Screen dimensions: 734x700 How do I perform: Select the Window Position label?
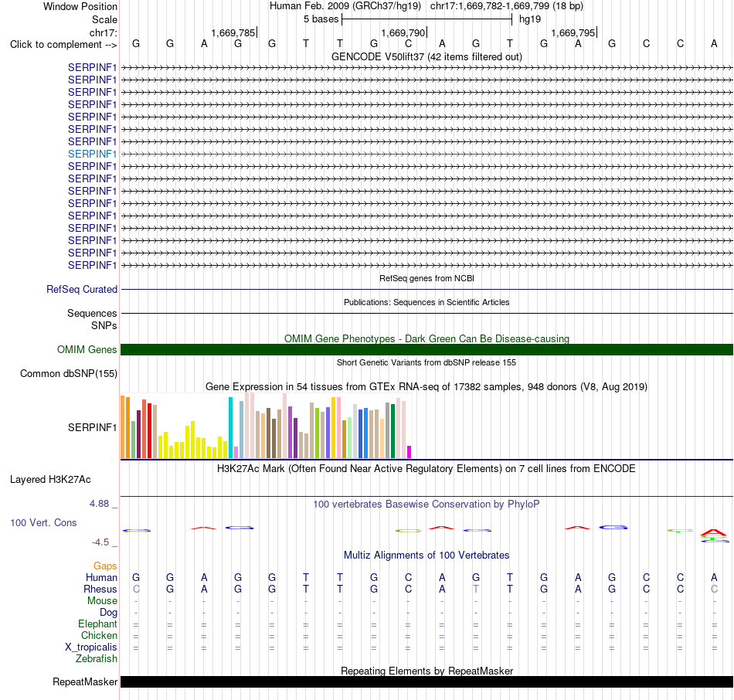click(x=80, y=6)
